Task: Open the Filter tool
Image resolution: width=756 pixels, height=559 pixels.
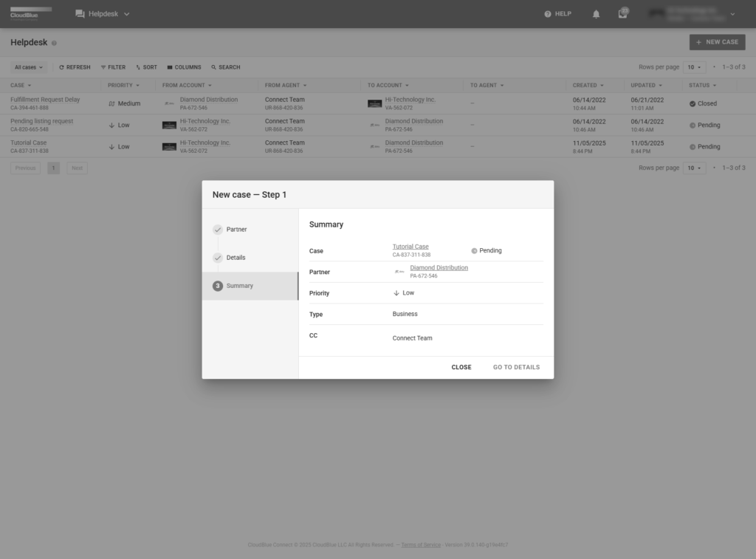Action: pyautogui.click(x=113, y=67)
